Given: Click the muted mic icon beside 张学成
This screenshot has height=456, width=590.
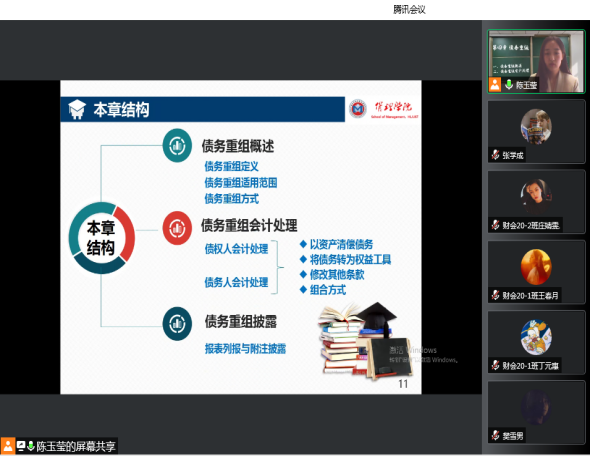Looking at the screenshot, I should (496, 155).
